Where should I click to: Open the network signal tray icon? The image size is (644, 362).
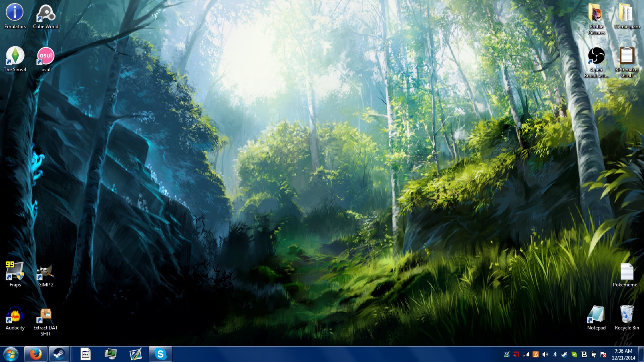pos(526,354)
